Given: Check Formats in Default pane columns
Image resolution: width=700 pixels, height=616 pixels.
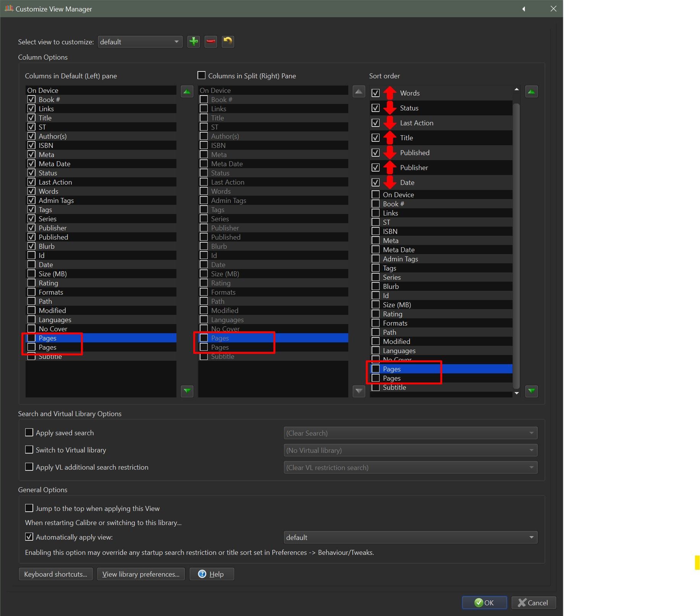Looking at the screenshot, I should pyautogui.click(x=32, y=292).
